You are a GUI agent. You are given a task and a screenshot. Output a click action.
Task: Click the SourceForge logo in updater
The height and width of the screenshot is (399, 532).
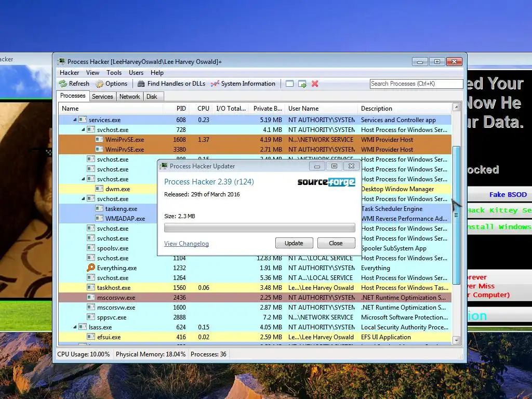pyautogui.click(x=326, y=182)
